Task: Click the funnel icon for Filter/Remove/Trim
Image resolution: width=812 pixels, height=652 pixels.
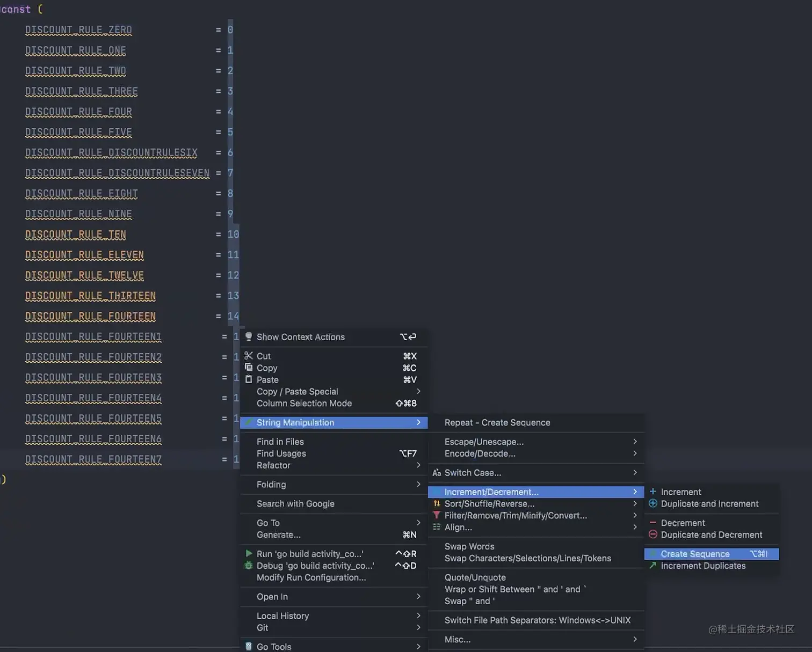Action: [x=437, y=516]
